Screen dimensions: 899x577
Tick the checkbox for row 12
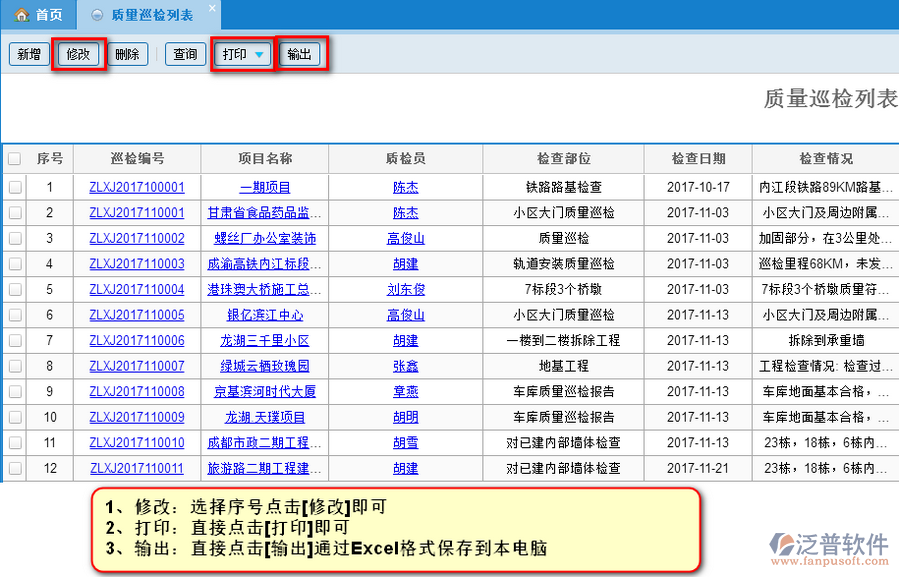pyautogui.click(x=14, y=468)
